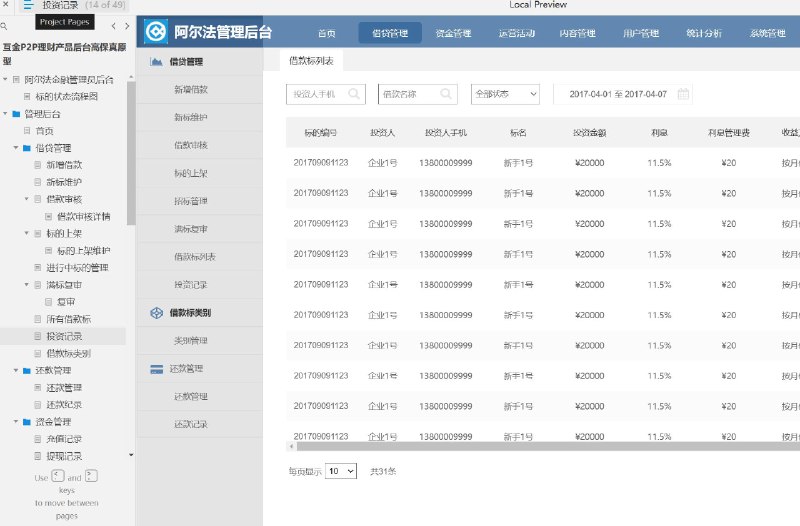Click search icon in 借款名称 field
The image size is (800, 526).
pos(445,94)
